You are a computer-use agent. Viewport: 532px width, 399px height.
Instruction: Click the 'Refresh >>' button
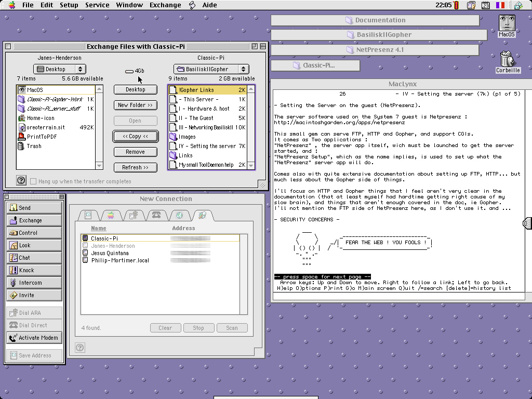point(135,167)
